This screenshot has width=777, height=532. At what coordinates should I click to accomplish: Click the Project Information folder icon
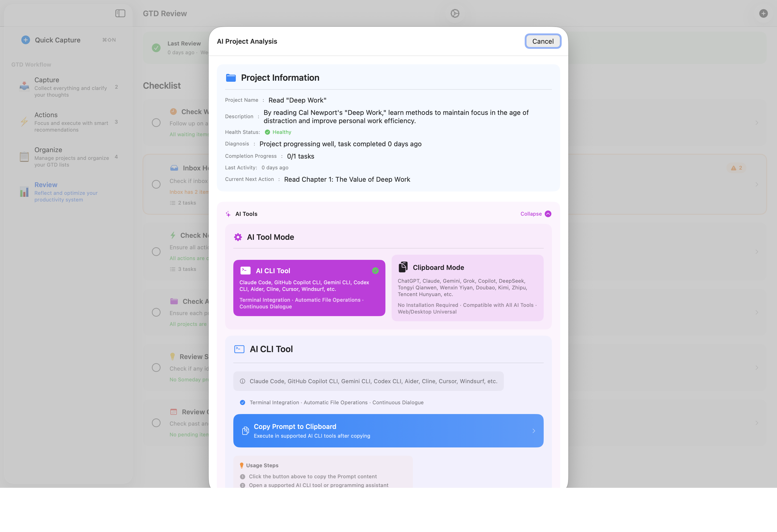230,77
